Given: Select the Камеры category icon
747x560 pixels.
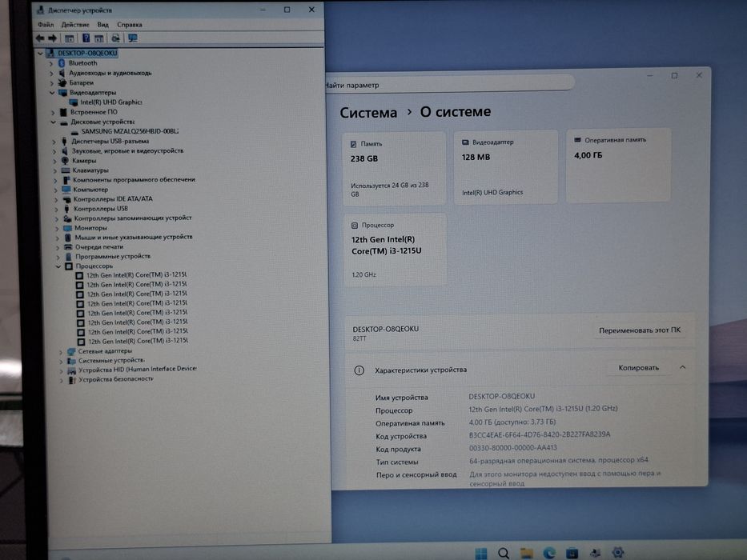Looking at the screenshot, I should coord(65,161).
